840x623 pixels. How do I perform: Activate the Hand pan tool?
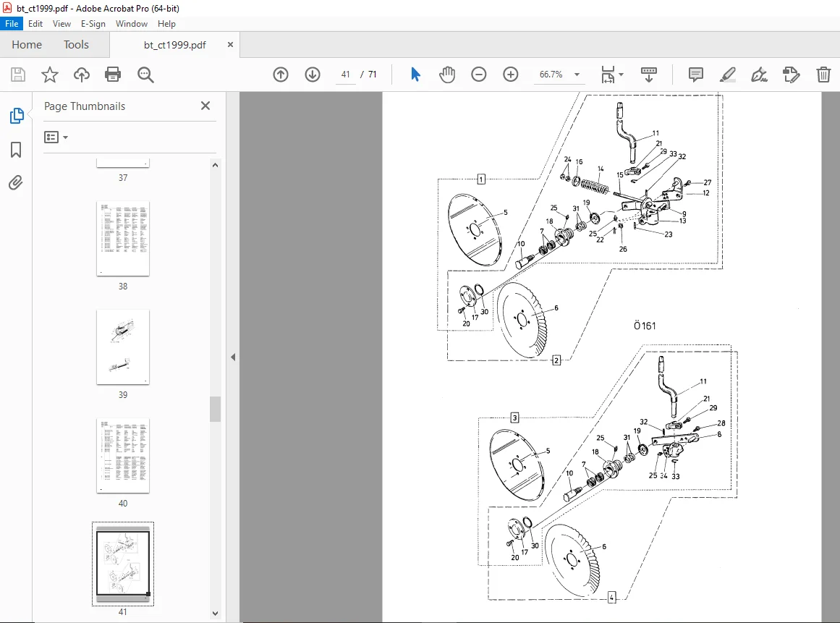(x=447, y=75)
